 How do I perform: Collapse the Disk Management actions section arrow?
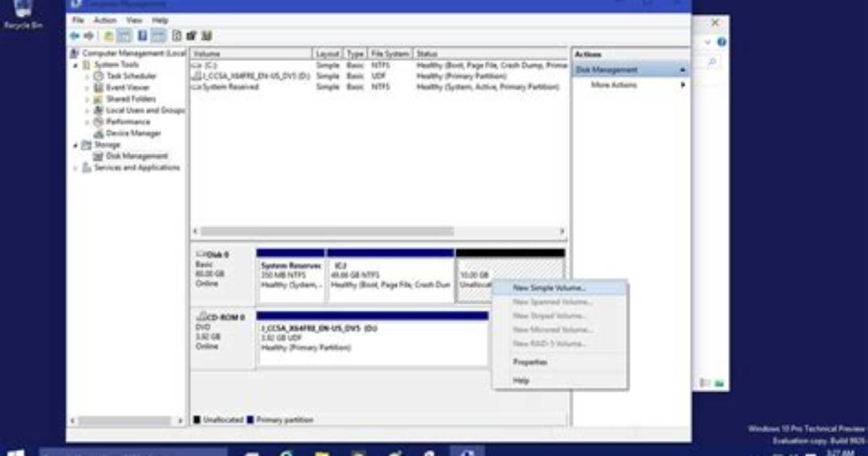click(x=682, y=70)
